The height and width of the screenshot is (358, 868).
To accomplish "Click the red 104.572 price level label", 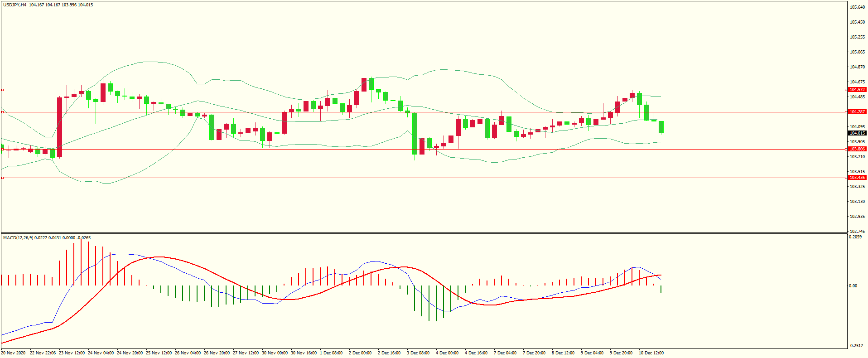I will click(x=857, y=90).
